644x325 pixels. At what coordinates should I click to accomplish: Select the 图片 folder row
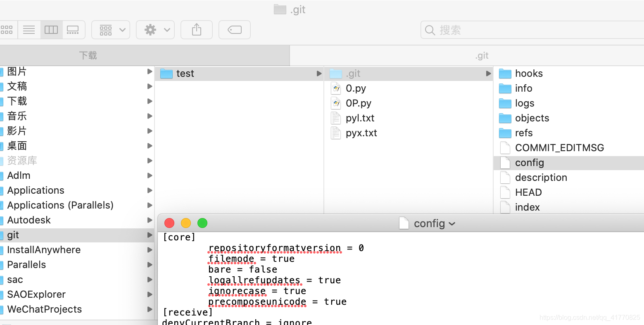77,71
